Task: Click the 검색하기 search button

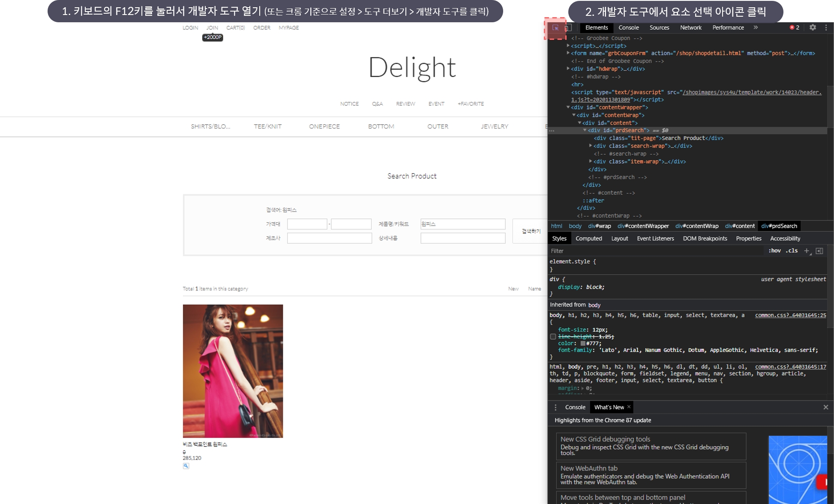Action: [x=531, y=231]
